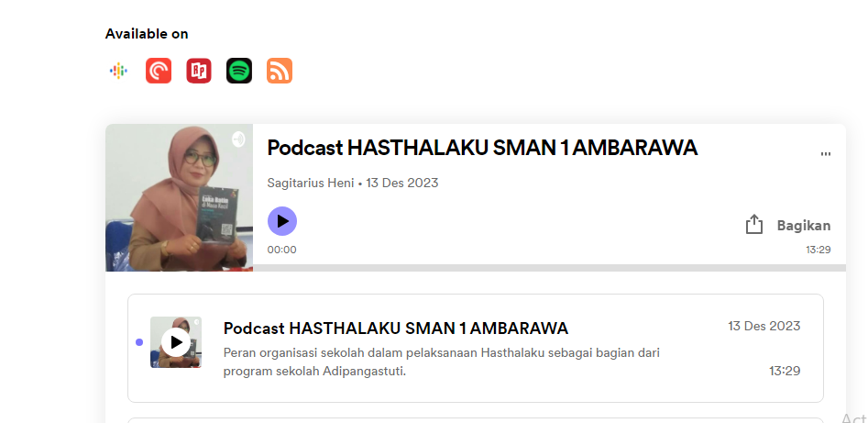
Task: Click the purple dot beside the episode
Action: click(139, 342)
